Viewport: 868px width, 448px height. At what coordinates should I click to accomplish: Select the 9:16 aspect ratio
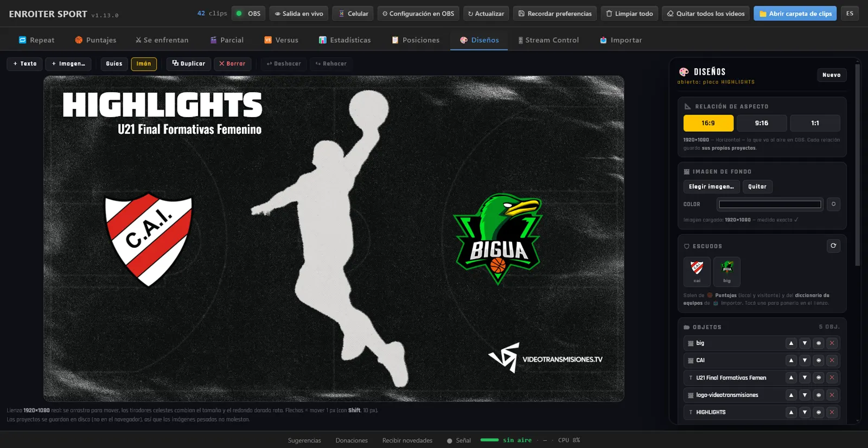(x=761, y=123)
